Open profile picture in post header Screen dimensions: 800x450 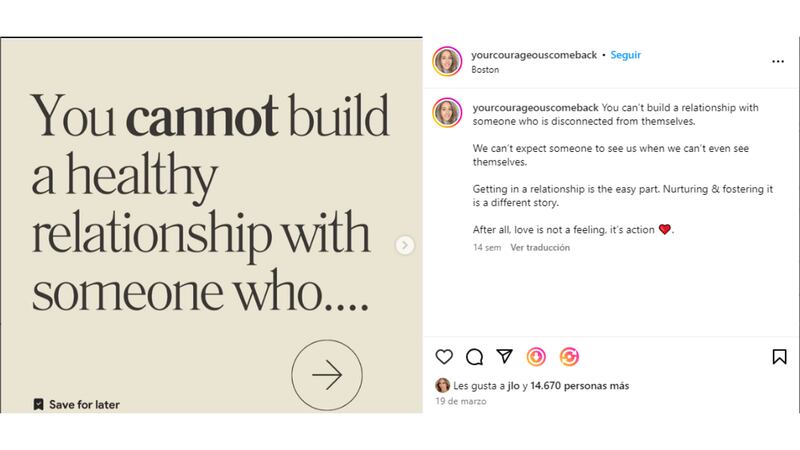(447, 61)
